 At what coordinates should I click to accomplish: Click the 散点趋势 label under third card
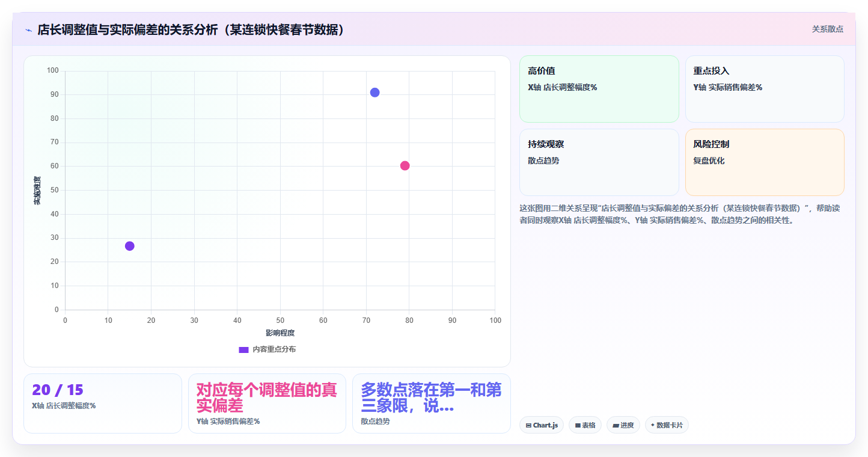click(375, 422)
